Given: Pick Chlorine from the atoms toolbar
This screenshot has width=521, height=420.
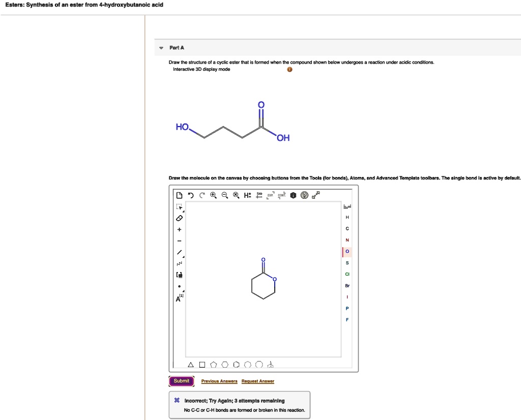Looking at the screenshot, I should (347, 274).
